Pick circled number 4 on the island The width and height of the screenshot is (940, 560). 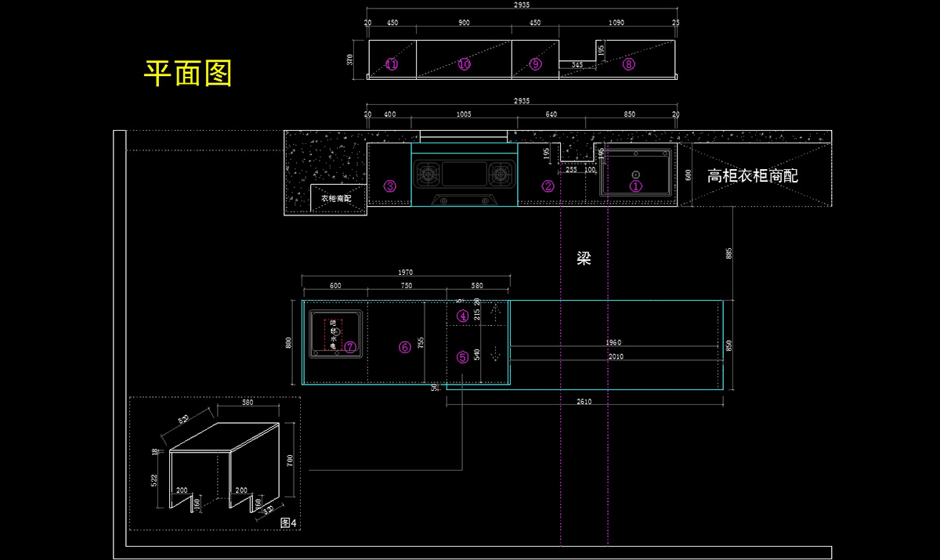click(x=463, y=316)
